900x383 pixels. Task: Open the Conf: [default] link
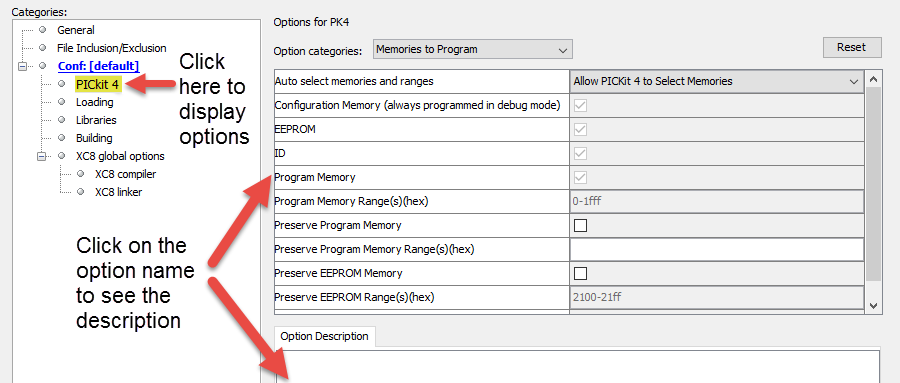(x=98, y=66)
